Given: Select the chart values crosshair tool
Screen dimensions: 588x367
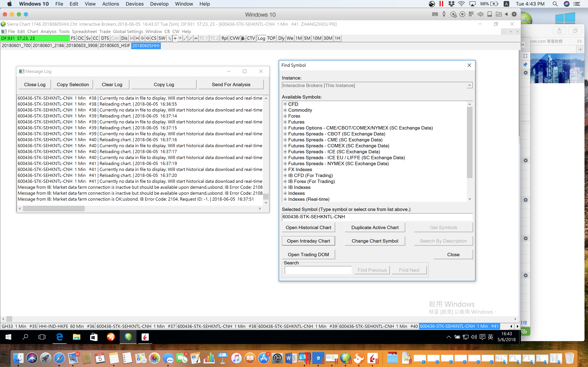Looking at the screenshot, I should click(175, 38).
